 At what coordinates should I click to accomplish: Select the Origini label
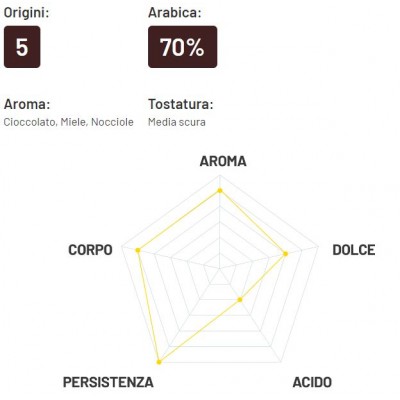point(26,13)
